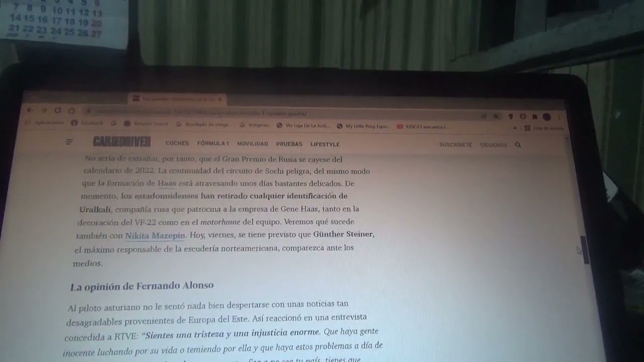Expand the bookmarks overflow chevron

tap(515, 128)
